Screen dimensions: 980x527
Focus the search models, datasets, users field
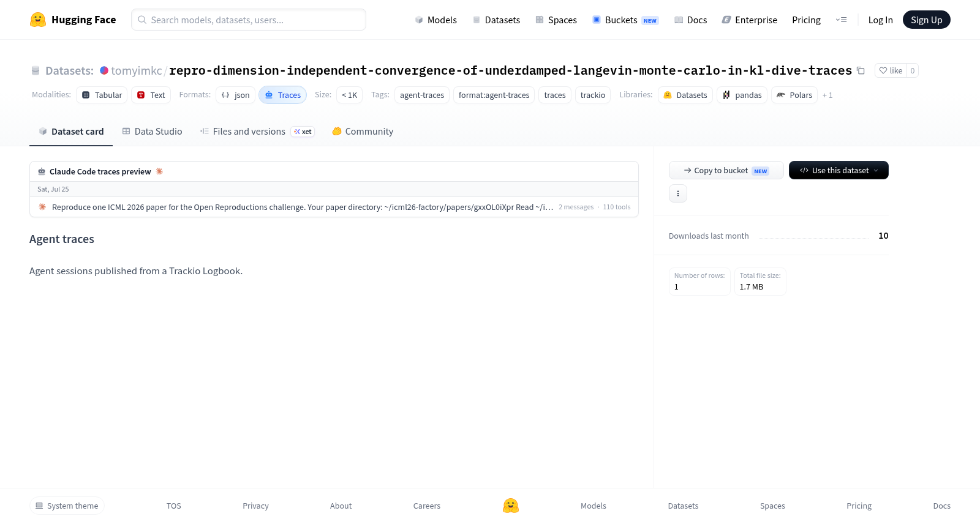point(249,20)
